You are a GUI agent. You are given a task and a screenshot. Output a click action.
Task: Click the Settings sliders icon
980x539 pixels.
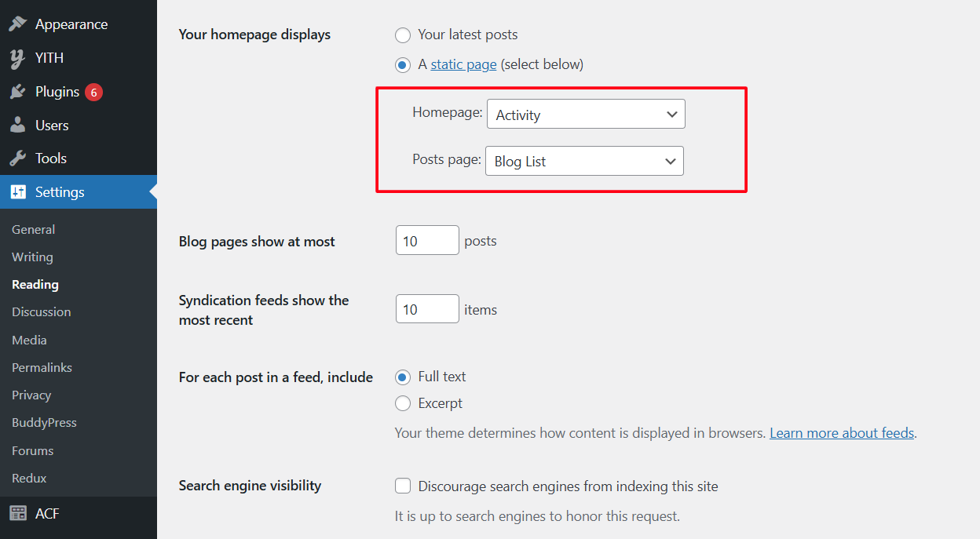click(17, 192)
